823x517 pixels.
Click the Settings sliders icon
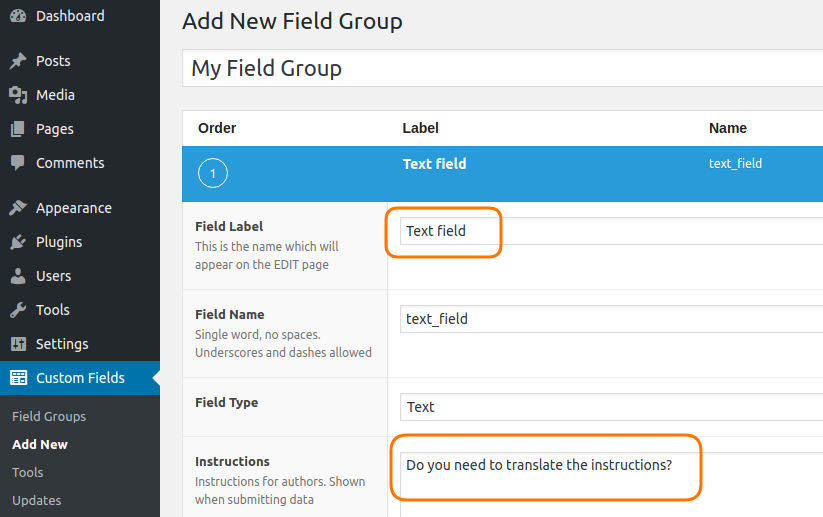tap(18, 344)
